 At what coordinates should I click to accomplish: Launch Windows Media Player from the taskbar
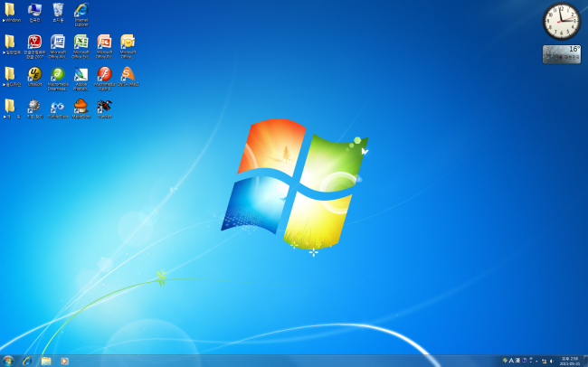tap(64, 361)
